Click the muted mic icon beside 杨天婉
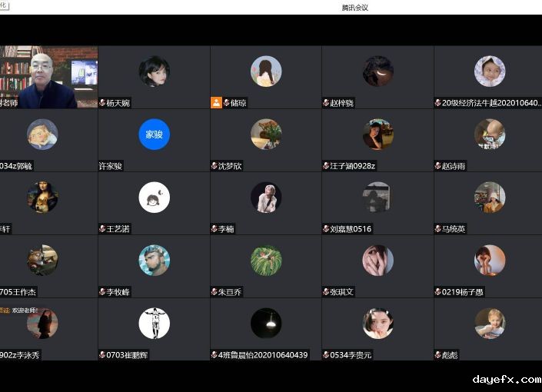This screenshot has width=542, height=392. click(x=102, y=103)
